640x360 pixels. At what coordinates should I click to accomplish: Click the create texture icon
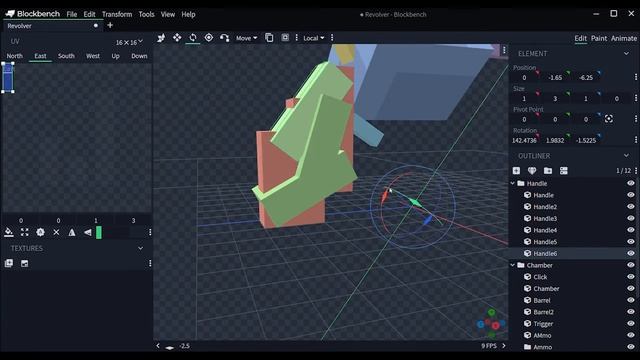[x=24, y=264]
